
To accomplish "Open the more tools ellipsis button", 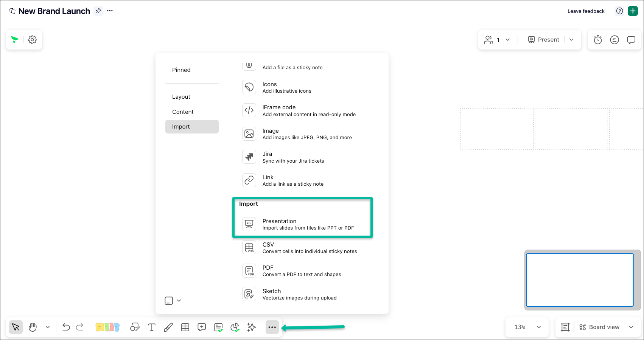I will point(272,327).
